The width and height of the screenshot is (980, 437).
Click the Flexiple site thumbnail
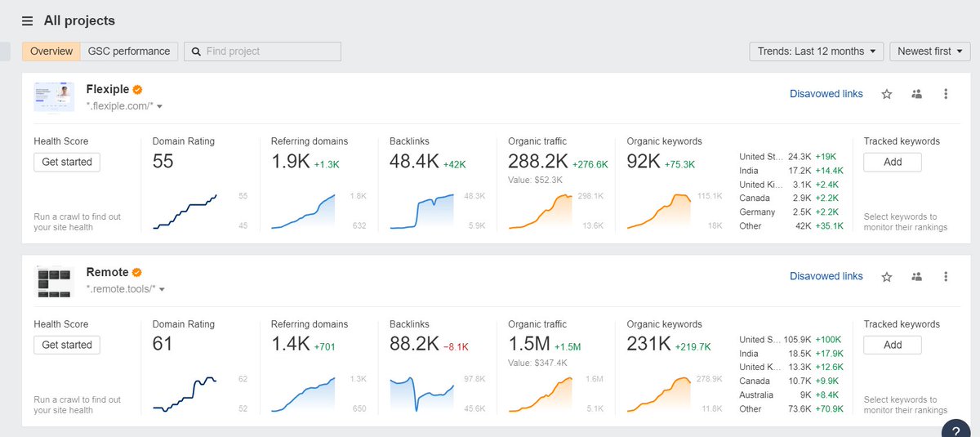click(54, 97)
